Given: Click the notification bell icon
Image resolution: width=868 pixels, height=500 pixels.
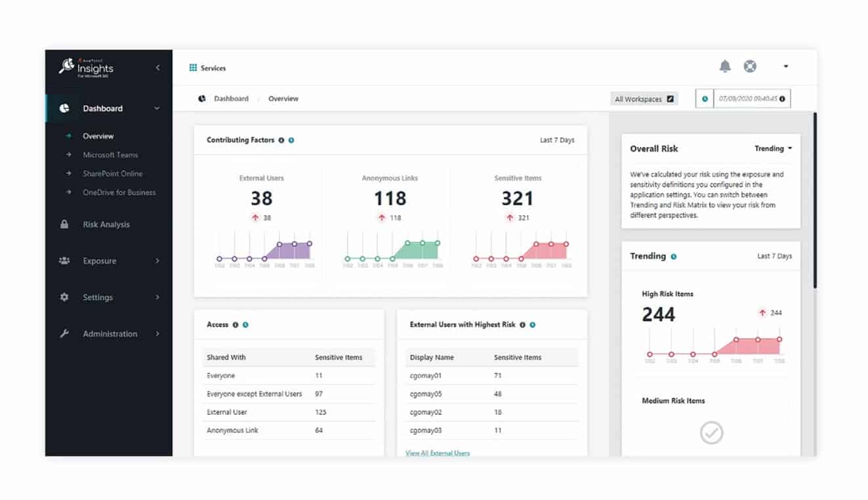Looking at the screenshot, I should [x=725, y=66].
